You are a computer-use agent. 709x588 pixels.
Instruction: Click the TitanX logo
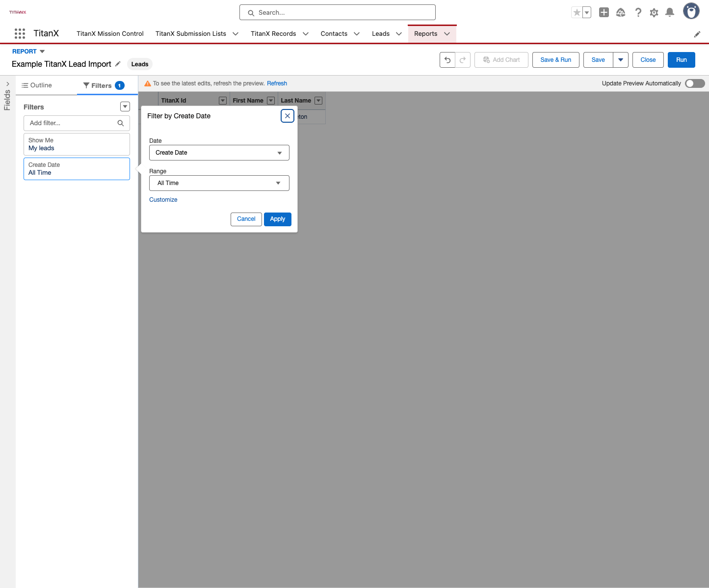(x=18, y=12)
